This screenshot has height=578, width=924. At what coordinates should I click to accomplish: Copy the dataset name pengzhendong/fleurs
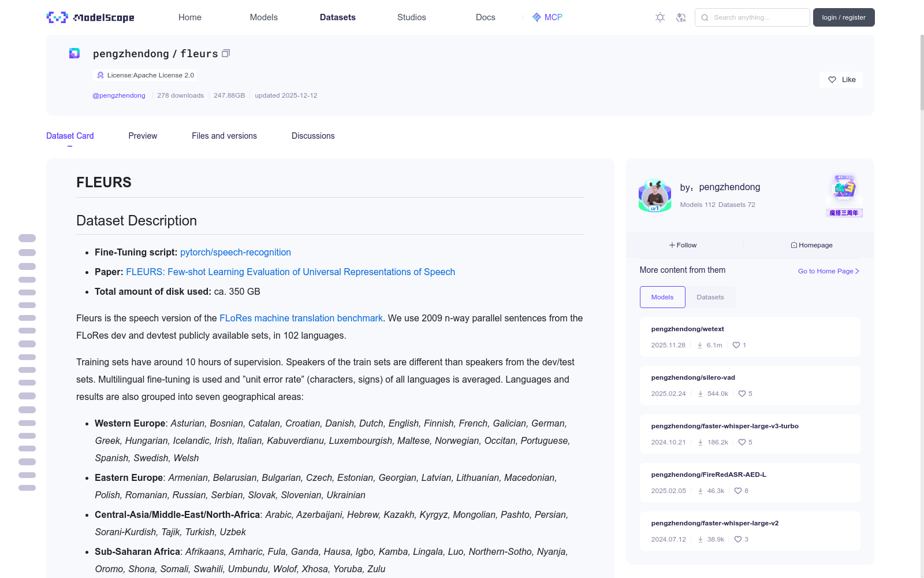click(226, 53)
